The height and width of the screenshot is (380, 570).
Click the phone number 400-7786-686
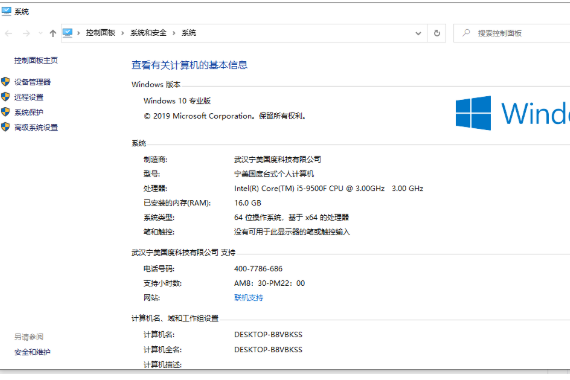(x=258, y=269)
